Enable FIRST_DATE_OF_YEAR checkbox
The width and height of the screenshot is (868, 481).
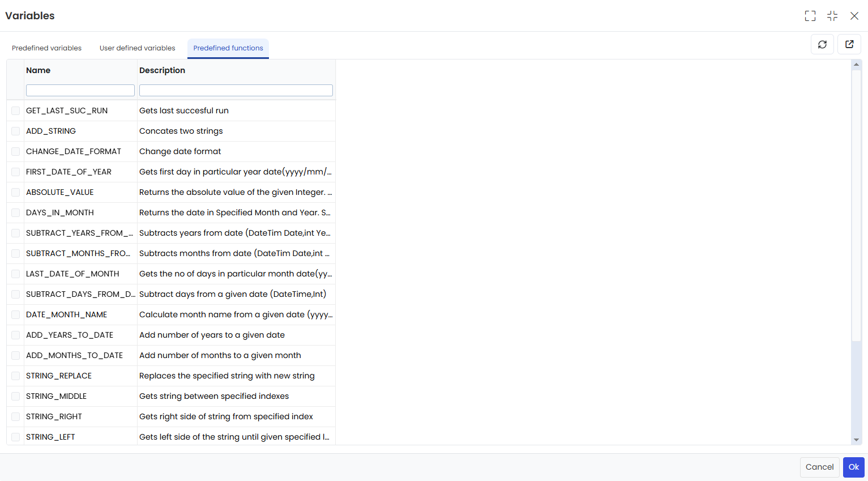pyautogui.click(x=15, y=172)
